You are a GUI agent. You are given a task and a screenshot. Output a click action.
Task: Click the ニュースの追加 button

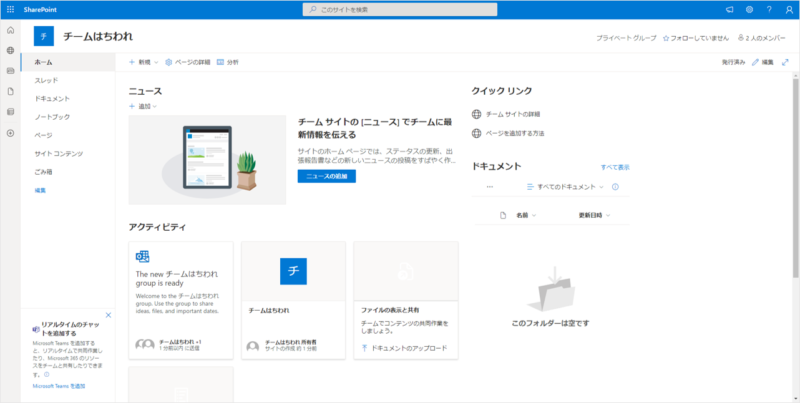[326, 175]
